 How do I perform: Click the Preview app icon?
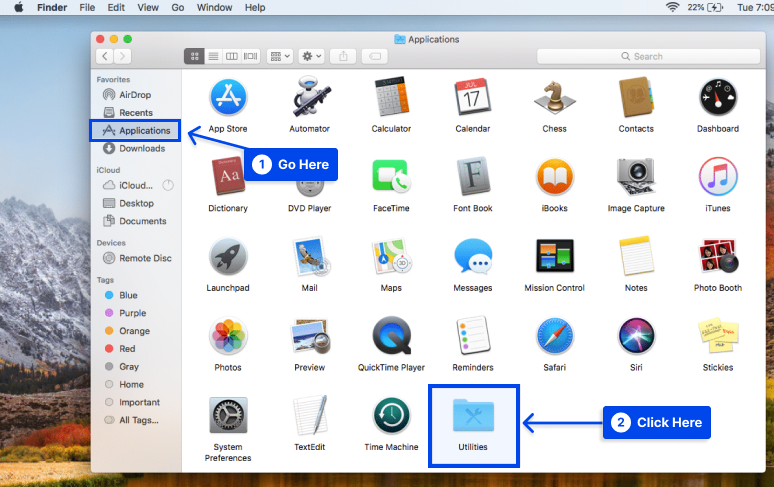pyautogui.click(x=310, y=336)
